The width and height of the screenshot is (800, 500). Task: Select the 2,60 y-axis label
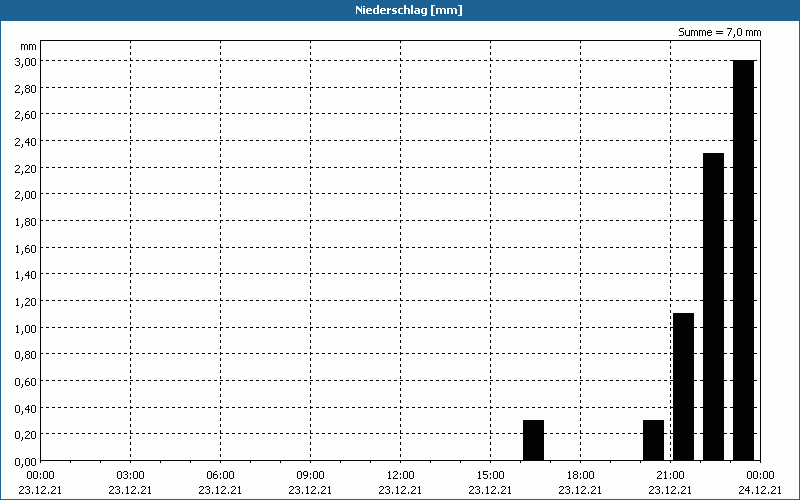click(27, 115)
